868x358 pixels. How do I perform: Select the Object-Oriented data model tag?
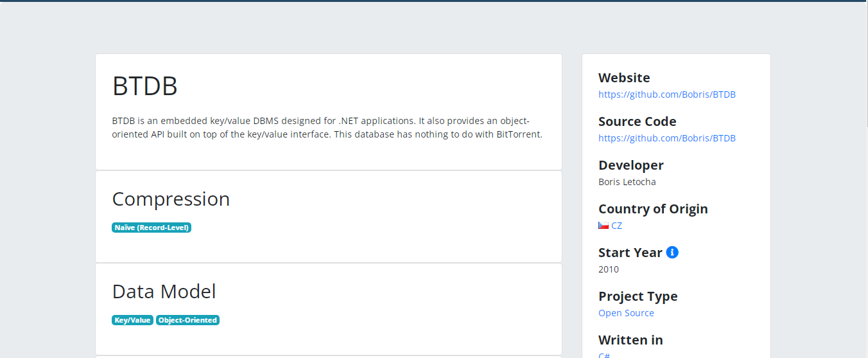click(x=187, y=320)
